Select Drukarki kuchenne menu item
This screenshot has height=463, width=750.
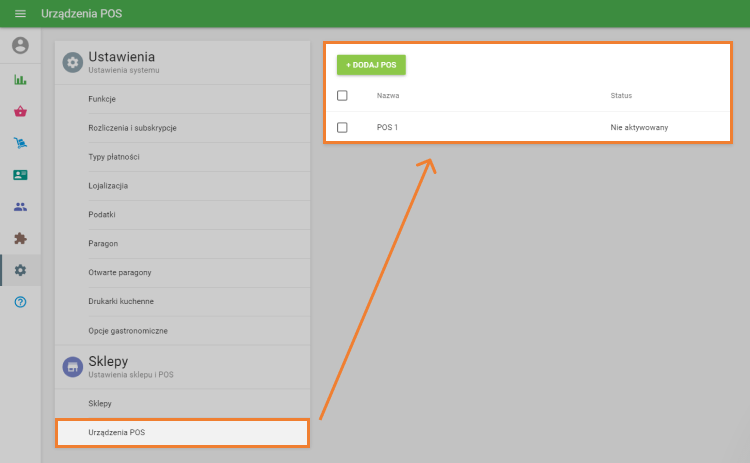pyautogui.click(x=121, y=301)
